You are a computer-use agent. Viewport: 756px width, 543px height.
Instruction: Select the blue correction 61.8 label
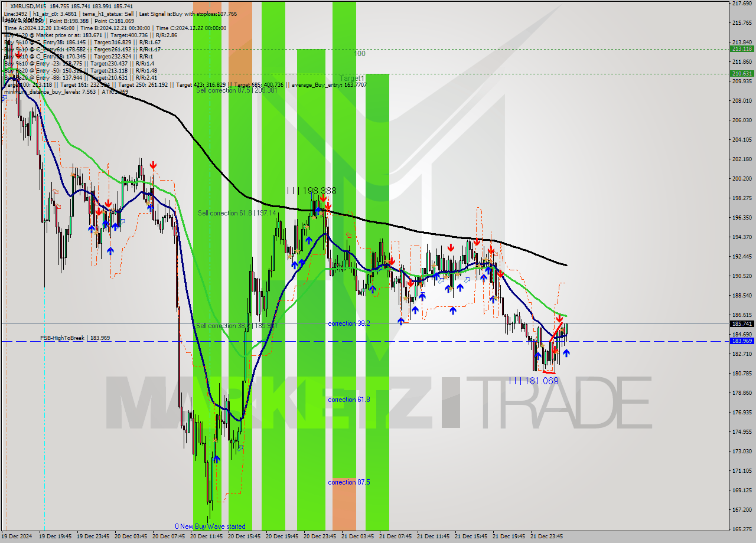pyautogui.click(x=349, y=400)
